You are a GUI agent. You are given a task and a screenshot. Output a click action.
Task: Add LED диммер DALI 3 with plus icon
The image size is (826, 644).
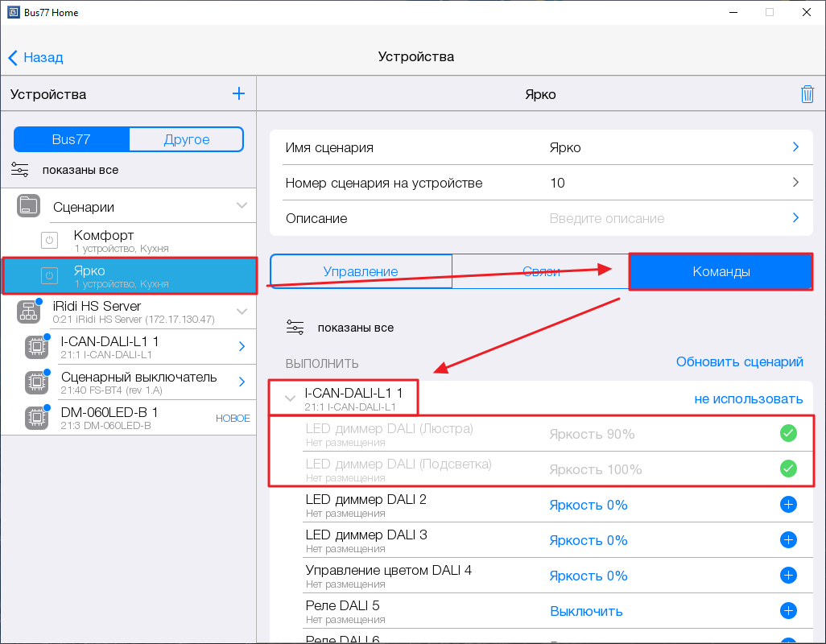(788, 540)
